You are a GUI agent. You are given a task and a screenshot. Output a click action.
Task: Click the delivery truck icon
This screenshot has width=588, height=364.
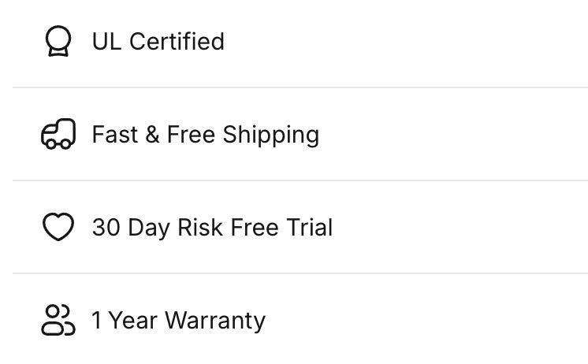coord(58,134)
